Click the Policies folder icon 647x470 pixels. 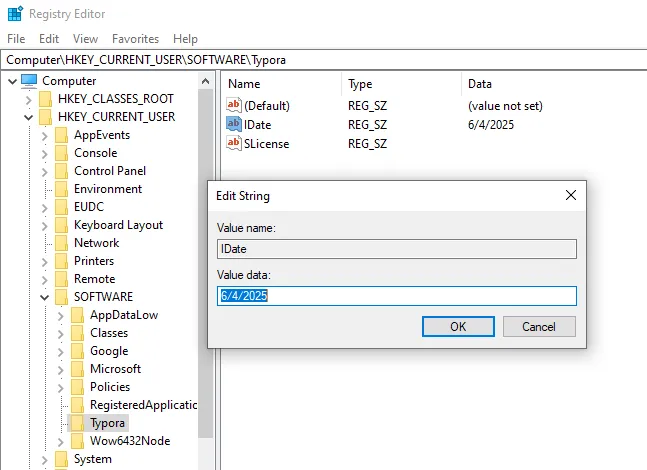point(78,387)
